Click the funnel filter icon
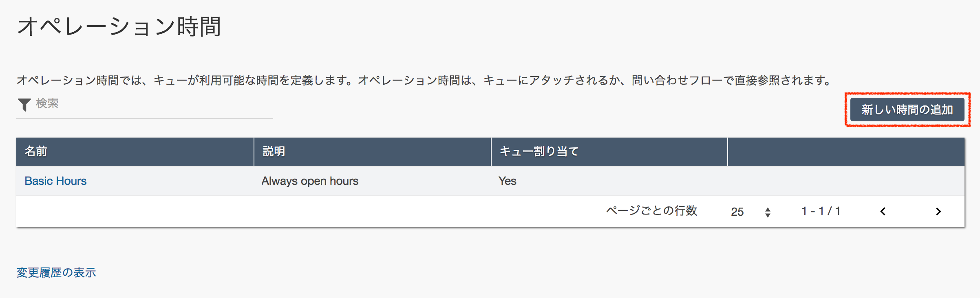This screenshot has height=298, width=980. point(24,105)
